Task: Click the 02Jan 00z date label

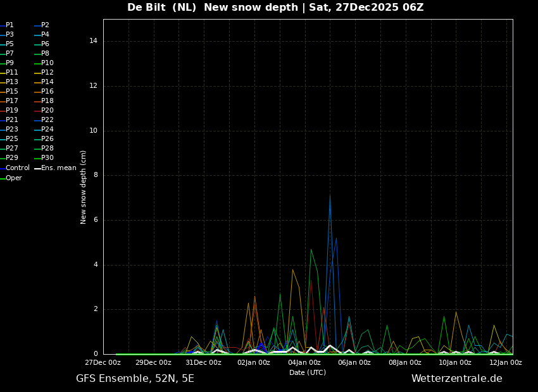Action: tap(254, 363)
